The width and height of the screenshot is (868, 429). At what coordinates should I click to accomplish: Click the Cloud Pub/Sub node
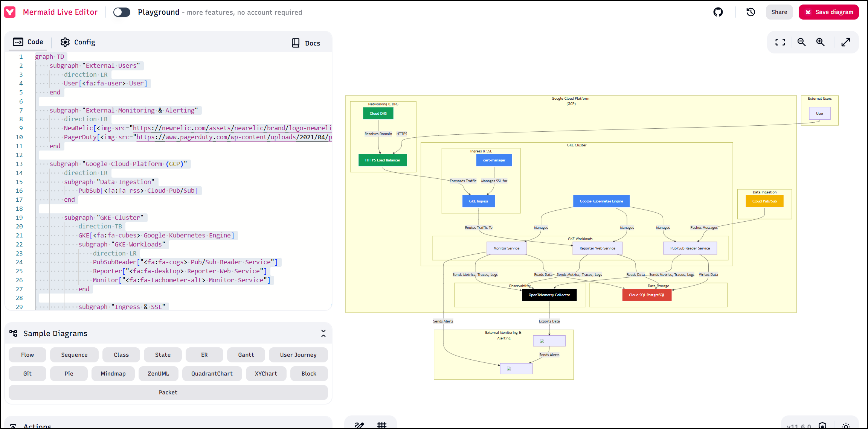[764, 201]
